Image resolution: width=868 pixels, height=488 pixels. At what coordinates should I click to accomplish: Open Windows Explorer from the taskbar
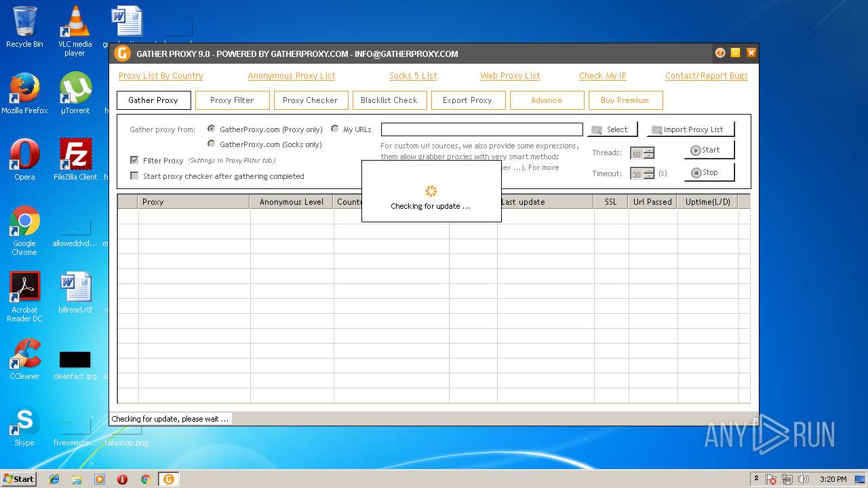pos(77,479)
